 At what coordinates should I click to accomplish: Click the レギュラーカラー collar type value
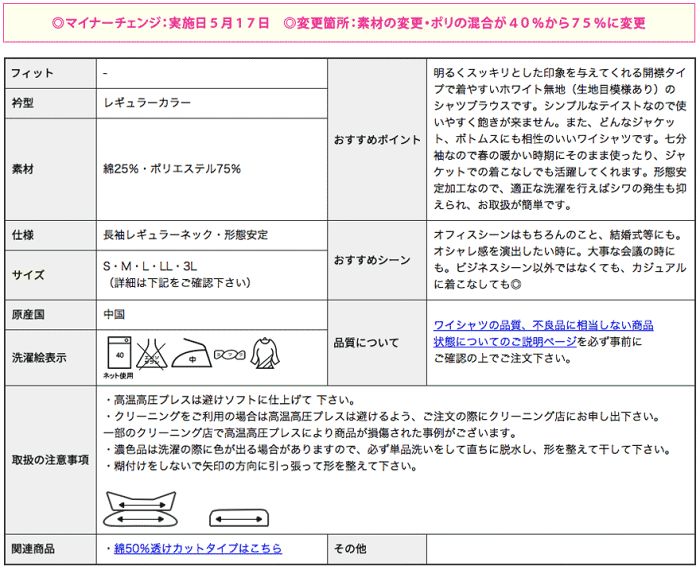[x=147, y=103]
